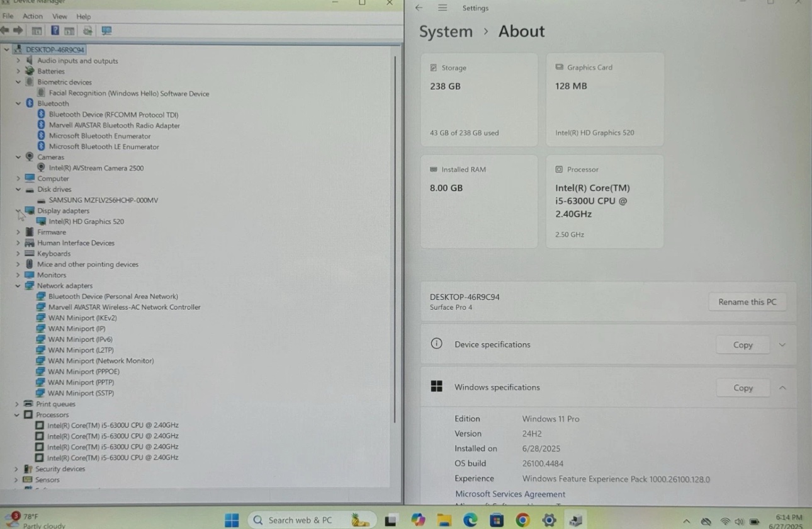Expand the Device specifications chevron
The image size is (812, 529).
coord(782,344)
